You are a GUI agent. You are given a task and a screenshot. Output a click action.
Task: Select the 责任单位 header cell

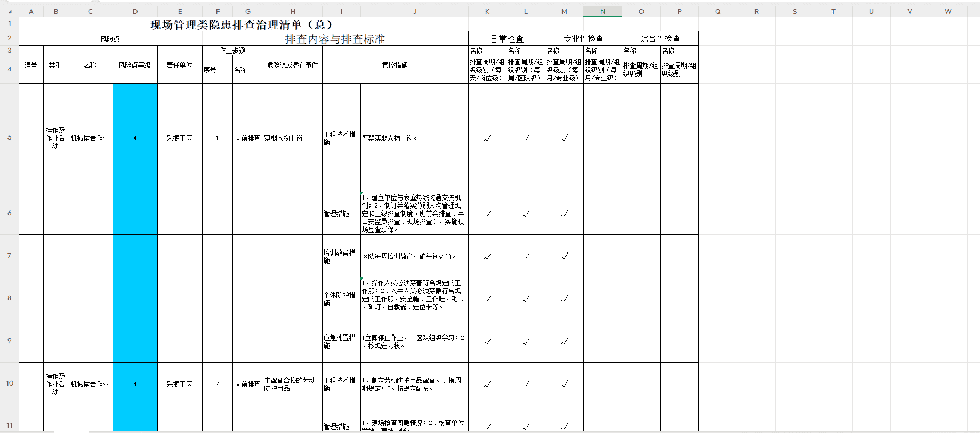tap(180, 65)
